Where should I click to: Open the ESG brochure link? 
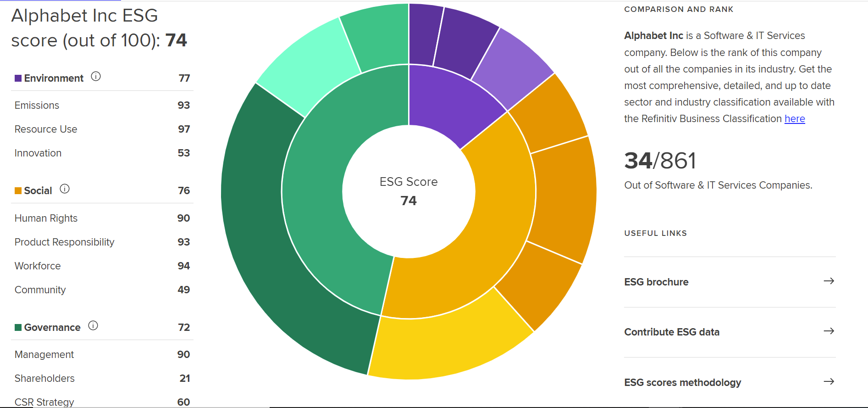pos(656,282)
